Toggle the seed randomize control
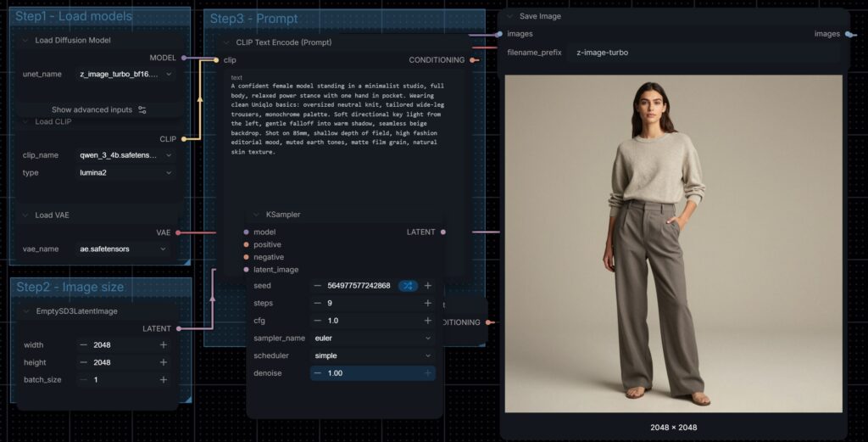 (408, 286)
